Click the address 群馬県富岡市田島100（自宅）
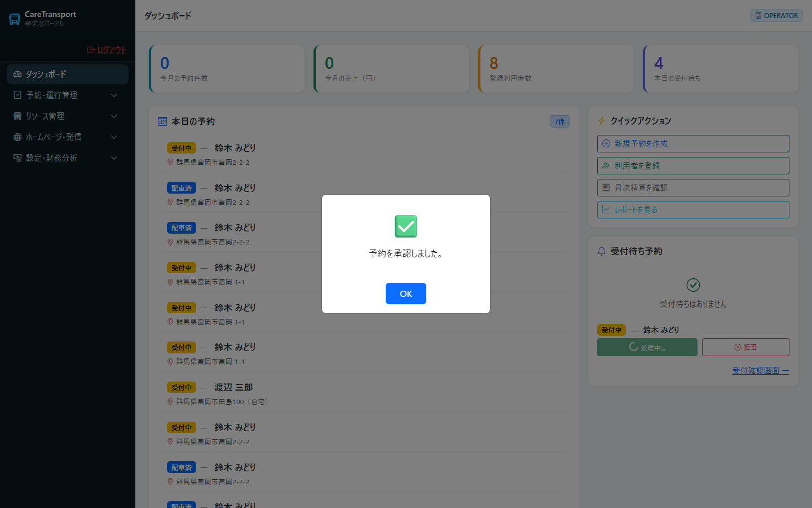812x508 pixels. tap(223, 402)
